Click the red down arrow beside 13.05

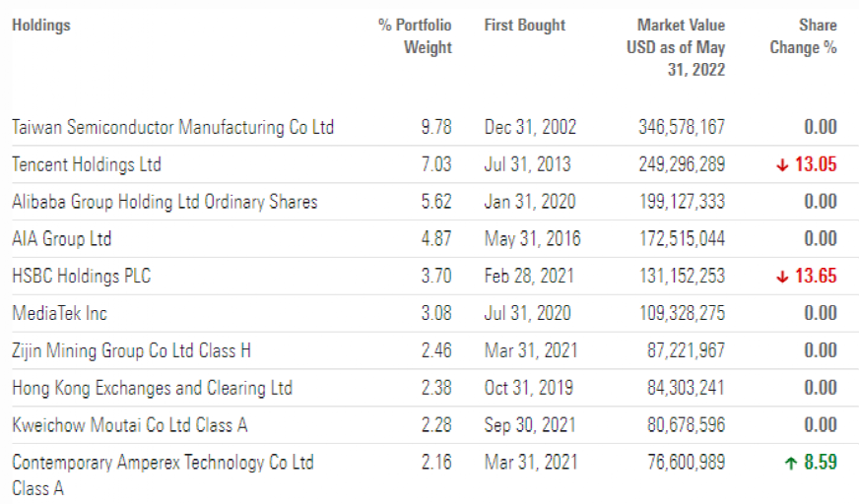click(782, 165)
